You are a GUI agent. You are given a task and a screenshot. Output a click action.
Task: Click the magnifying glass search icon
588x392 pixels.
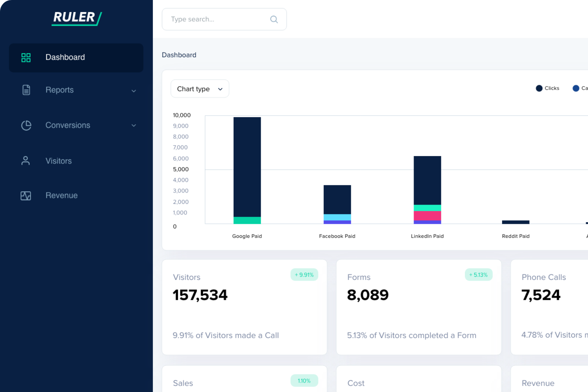click(x=274, y=19)
